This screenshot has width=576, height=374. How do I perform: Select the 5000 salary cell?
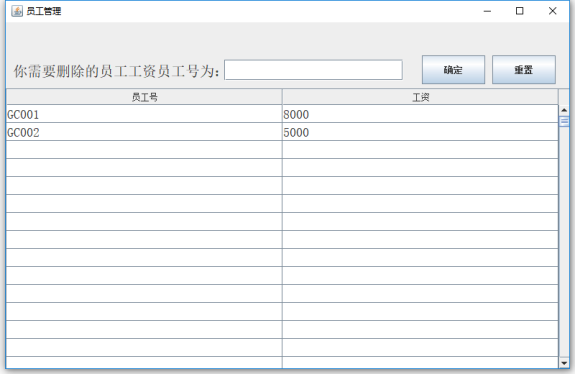[x=420, y=132]
